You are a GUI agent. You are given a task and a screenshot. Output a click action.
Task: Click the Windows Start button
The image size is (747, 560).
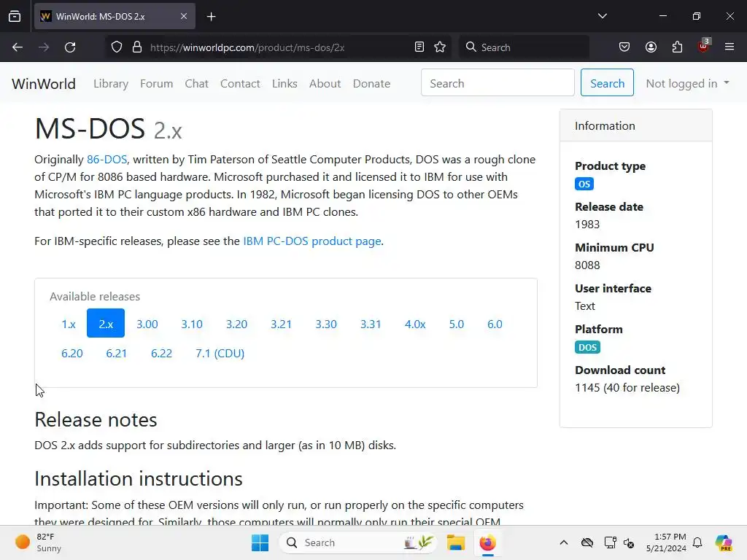pos(260,542)
